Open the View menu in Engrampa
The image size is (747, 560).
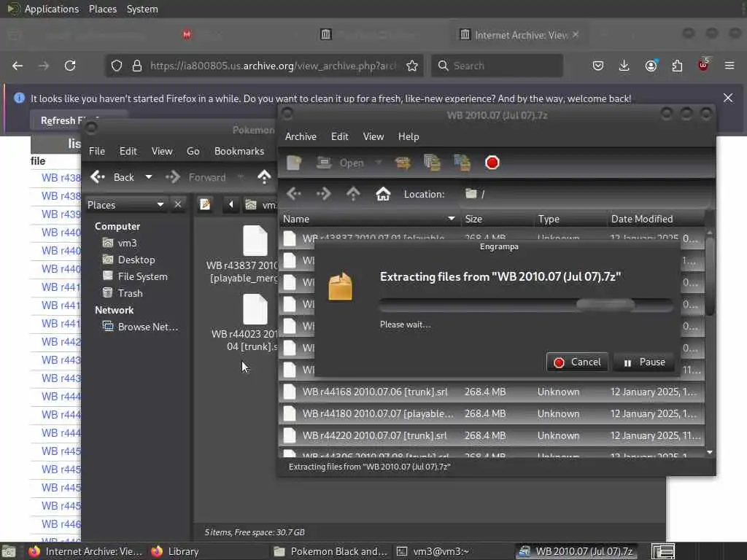pyautogui.click(x=373, y=136)
